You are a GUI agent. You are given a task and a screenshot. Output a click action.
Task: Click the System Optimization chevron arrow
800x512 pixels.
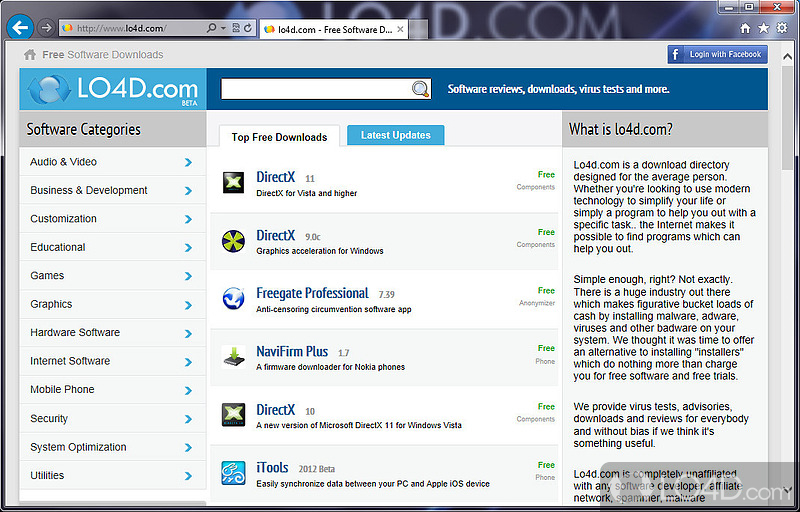coord(188,448)
